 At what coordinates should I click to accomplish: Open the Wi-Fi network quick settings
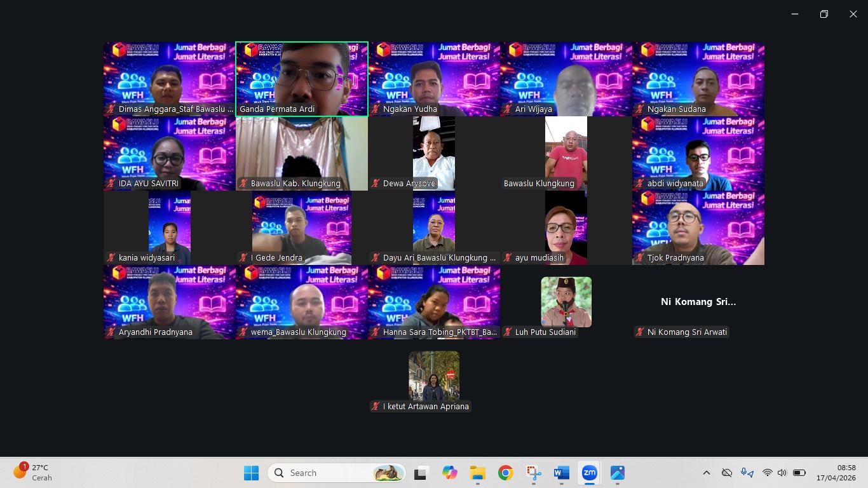[767, 473]
